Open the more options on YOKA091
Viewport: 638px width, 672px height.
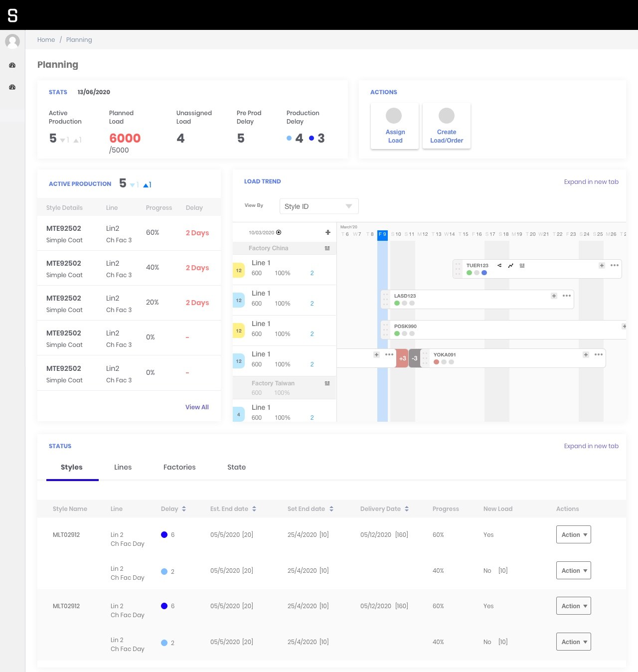599,354
